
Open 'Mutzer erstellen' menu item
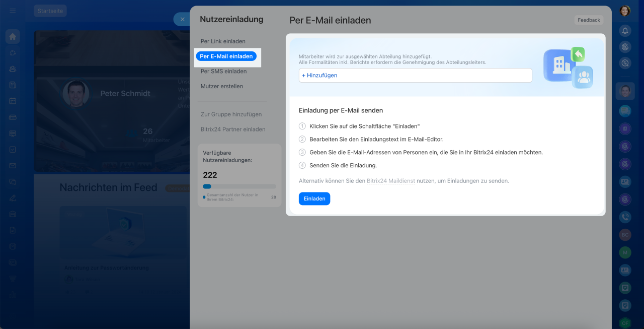click(x=222, y=87)
